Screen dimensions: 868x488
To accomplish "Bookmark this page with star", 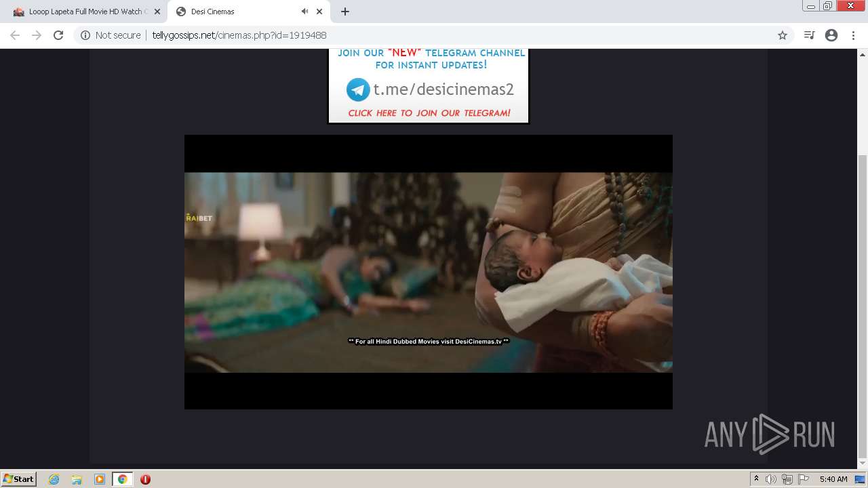I will click(x=782, y=35).
